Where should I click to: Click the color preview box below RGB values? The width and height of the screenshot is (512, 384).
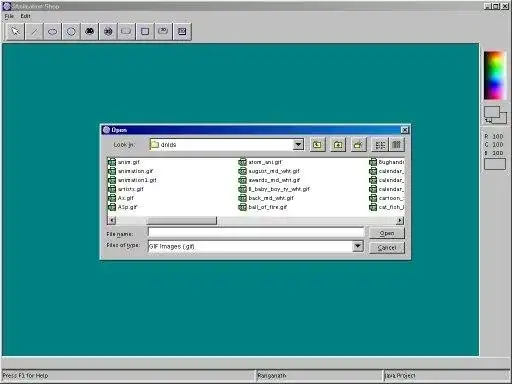click(495, 164)
